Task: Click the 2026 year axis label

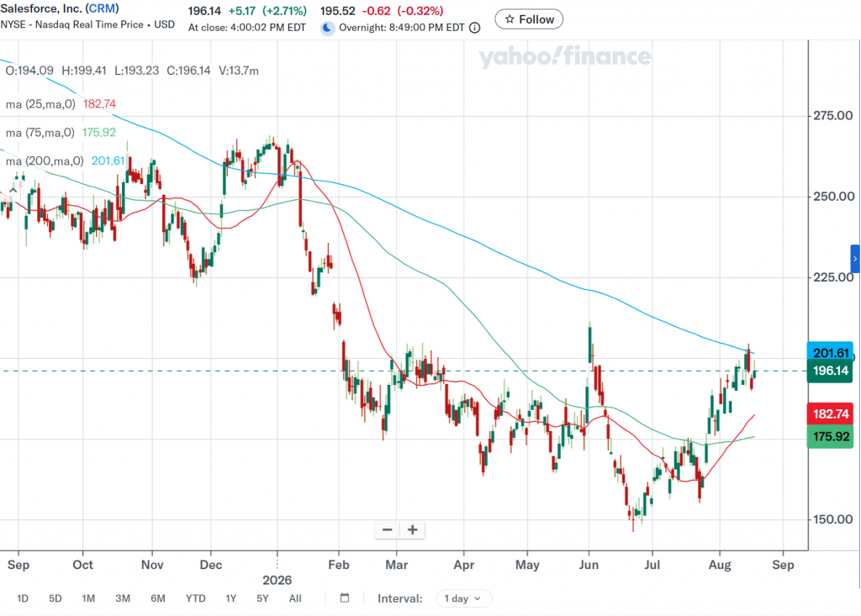Action: coord(277,580)
